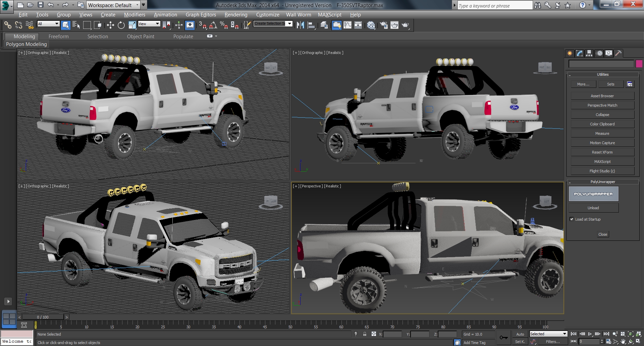Toggle the Angle Snap button
The image size is (644, 346).
tap(213, 25)
